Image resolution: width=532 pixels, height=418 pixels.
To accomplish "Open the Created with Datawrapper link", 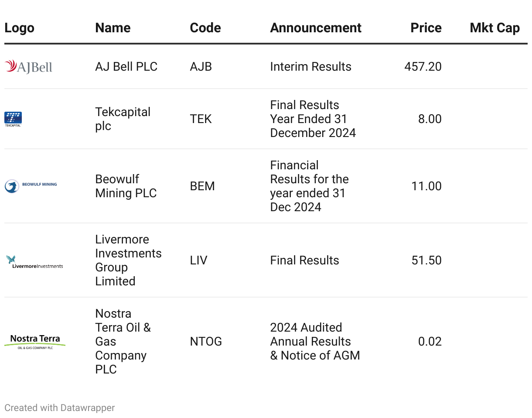I will (60, 408).
